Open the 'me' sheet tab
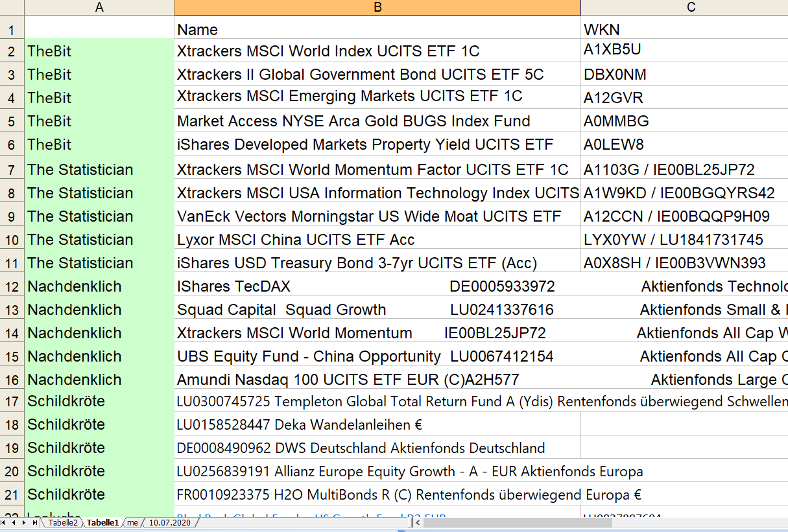The image size is (788, 532). pos(133,522)
